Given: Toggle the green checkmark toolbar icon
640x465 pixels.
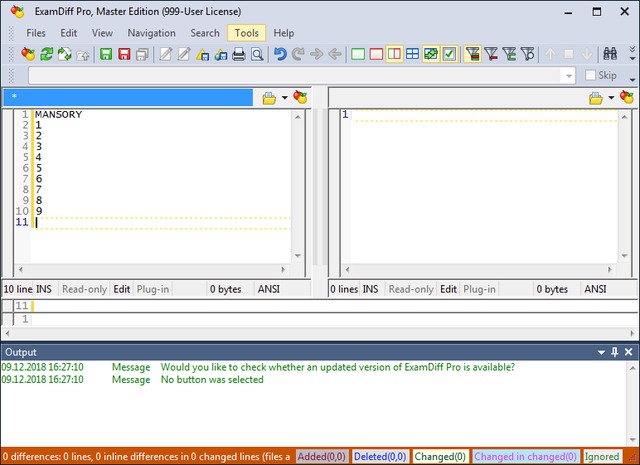Looking at the screenshot, I should (449, 54).
